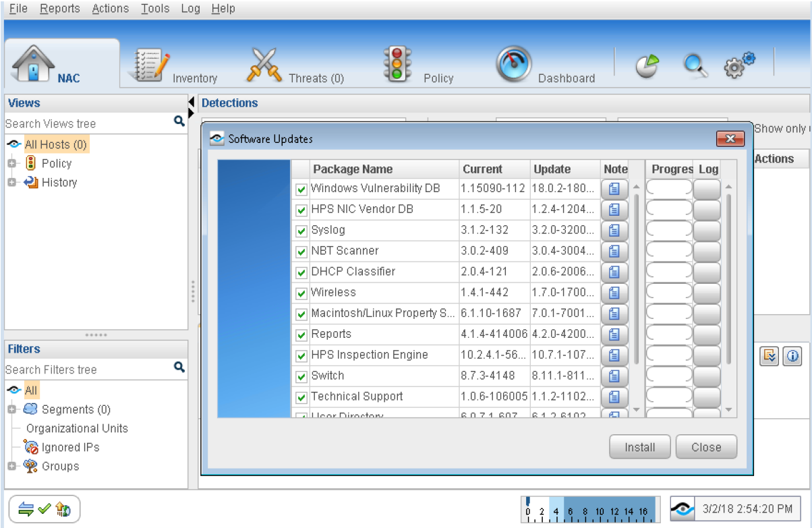
Task: Collapse the left panel with arrow
Action: 191,101
